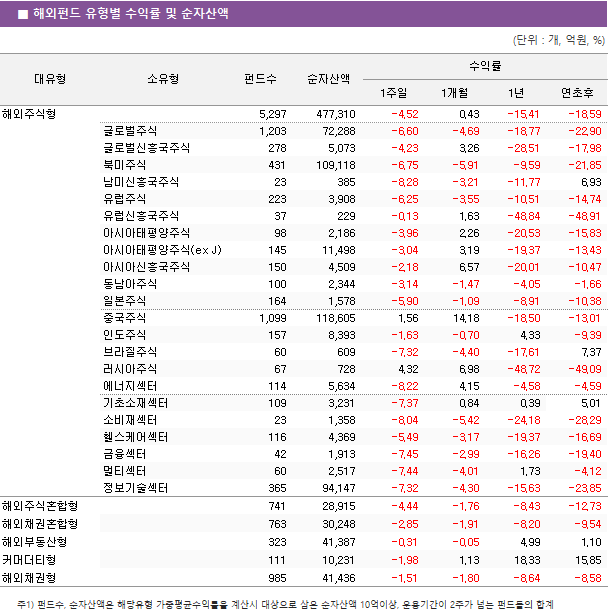Select the 북미주식 row label
Image resolution: width=608 pixels, height=613 pixels.
pyautogui.click(x=124, y=165)
